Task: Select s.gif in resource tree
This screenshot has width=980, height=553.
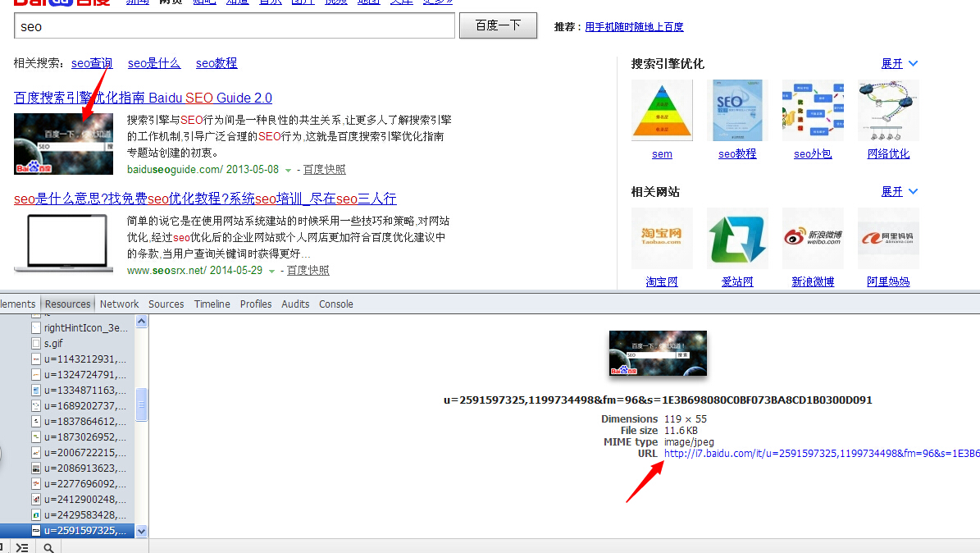Action: (x=53, y=344)
